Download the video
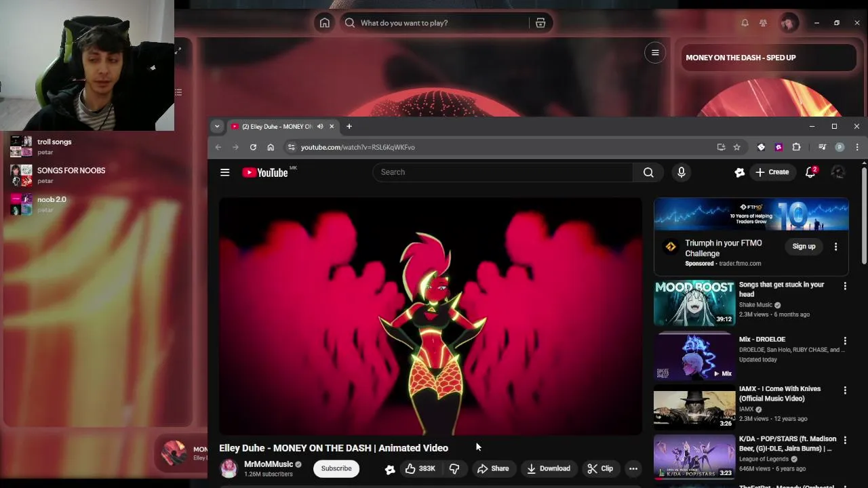The height and width of the screenshot is (488, 868). tap(549, 468)
